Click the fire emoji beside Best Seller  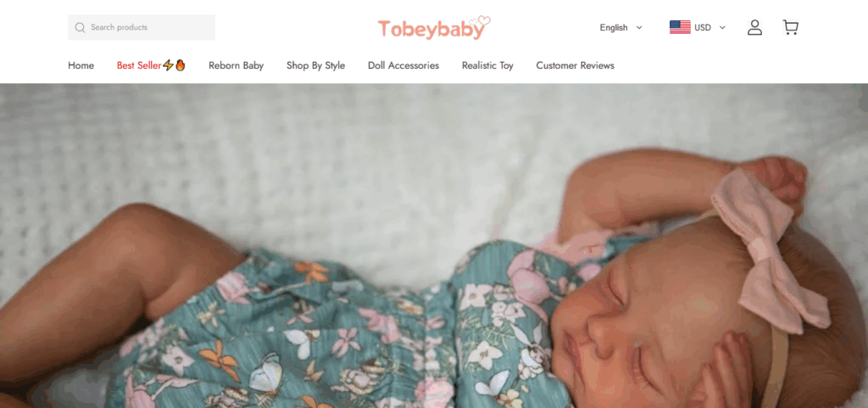coord(181,65)
